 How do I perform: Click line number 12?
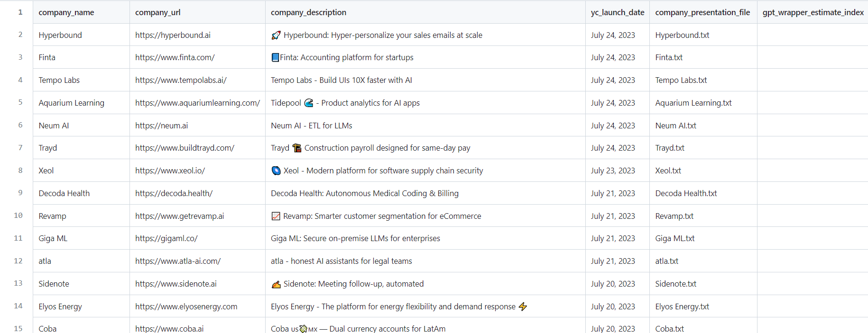coord(18,261)
